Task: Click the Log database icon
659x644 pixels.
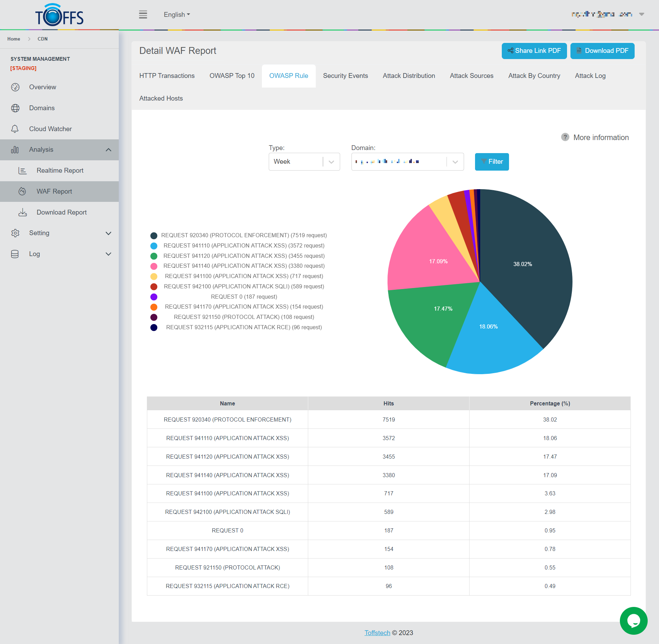Action: 15,254
